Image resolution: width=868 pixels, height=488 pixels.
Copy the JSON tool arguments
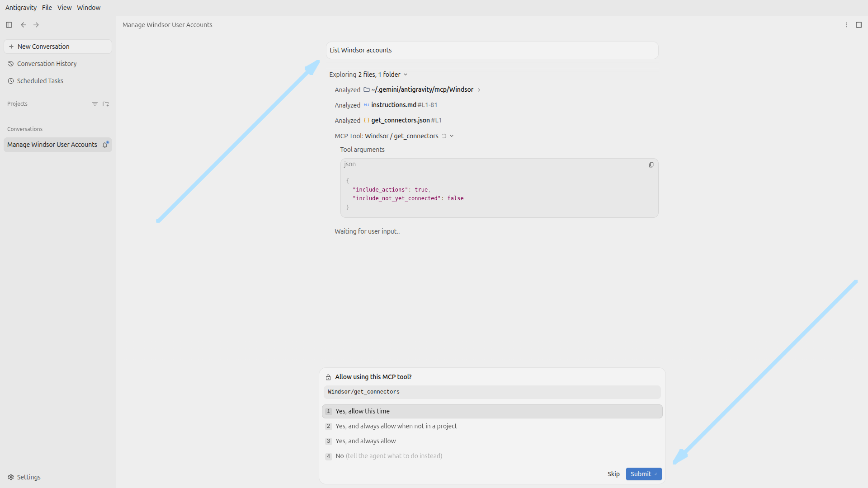coord(651,165)
